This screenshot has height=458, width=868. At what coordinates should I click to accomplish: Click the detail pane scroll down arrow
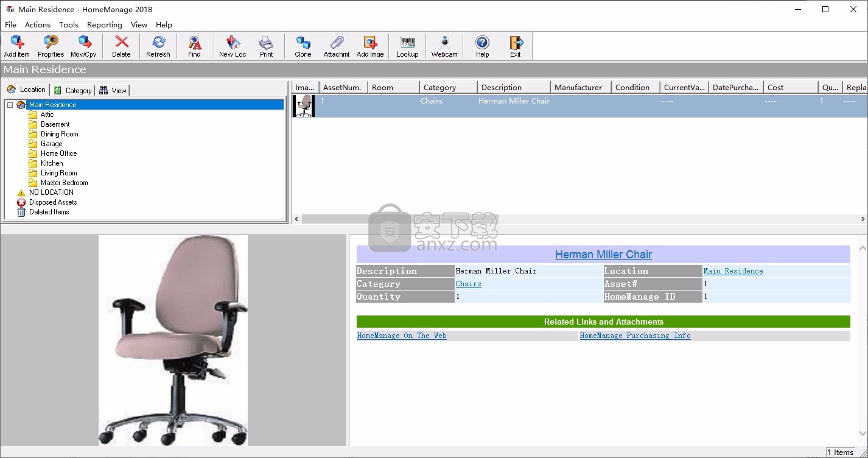(862, 433)
